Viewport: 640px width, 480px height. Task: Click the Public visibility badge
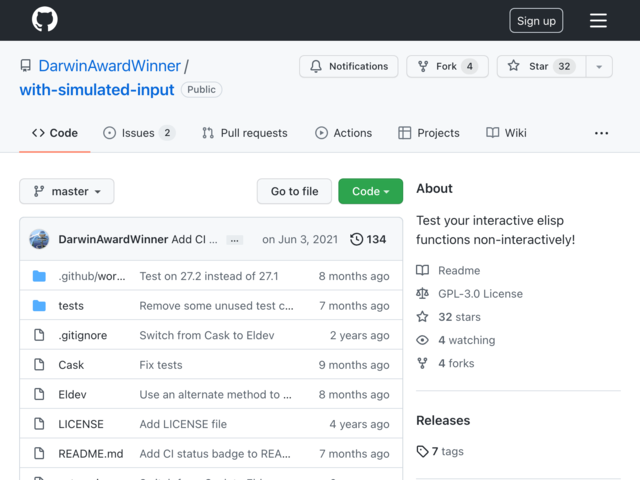201,90
